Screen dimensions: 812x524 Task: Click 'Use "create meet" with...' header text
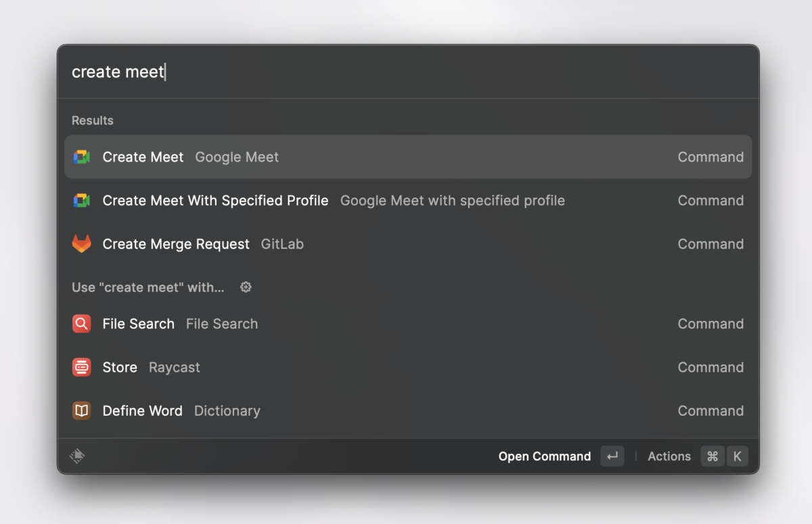click(148, 287)
